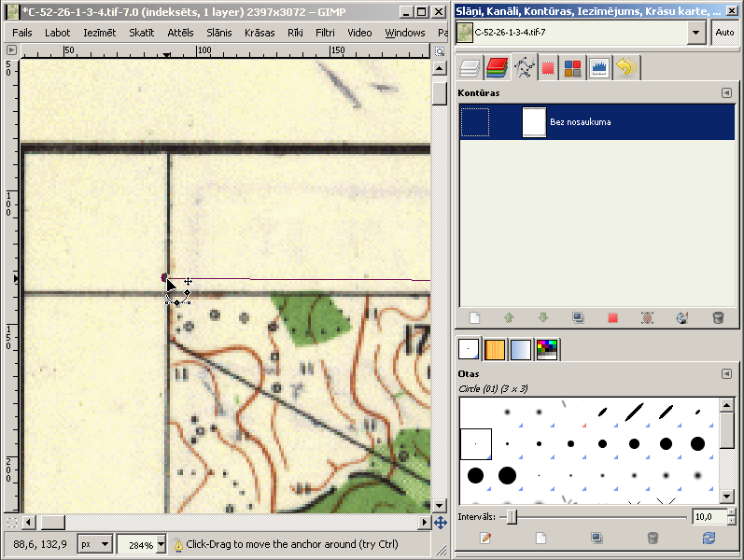The width and height of the screenshot is (744, 560).
Task: Click the image menu triangle at ruler corner
Action: pyautogui.click(x=12, y=49)
